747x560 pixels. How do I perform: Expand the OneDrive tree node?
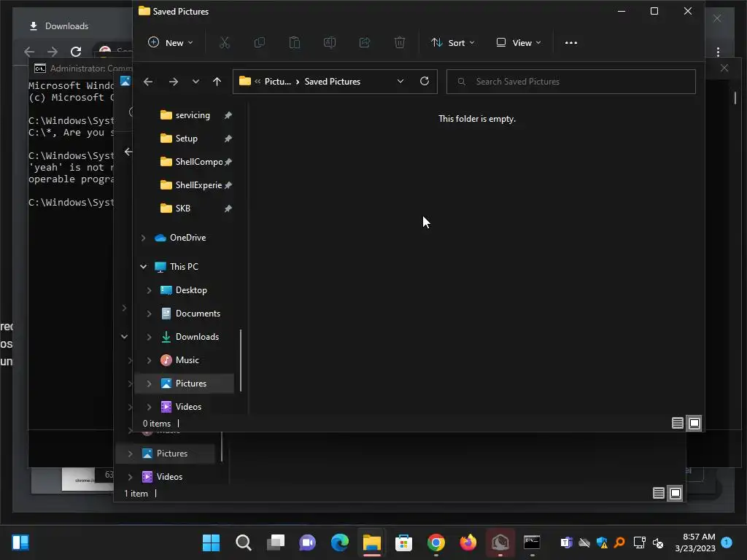tap(144, 238)
